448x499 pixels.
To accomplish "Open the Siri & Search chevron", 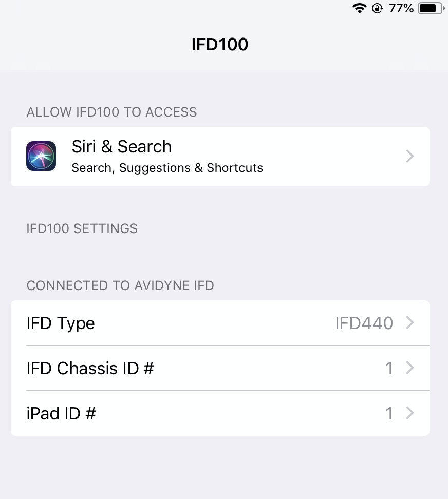I will pos(410,156).
